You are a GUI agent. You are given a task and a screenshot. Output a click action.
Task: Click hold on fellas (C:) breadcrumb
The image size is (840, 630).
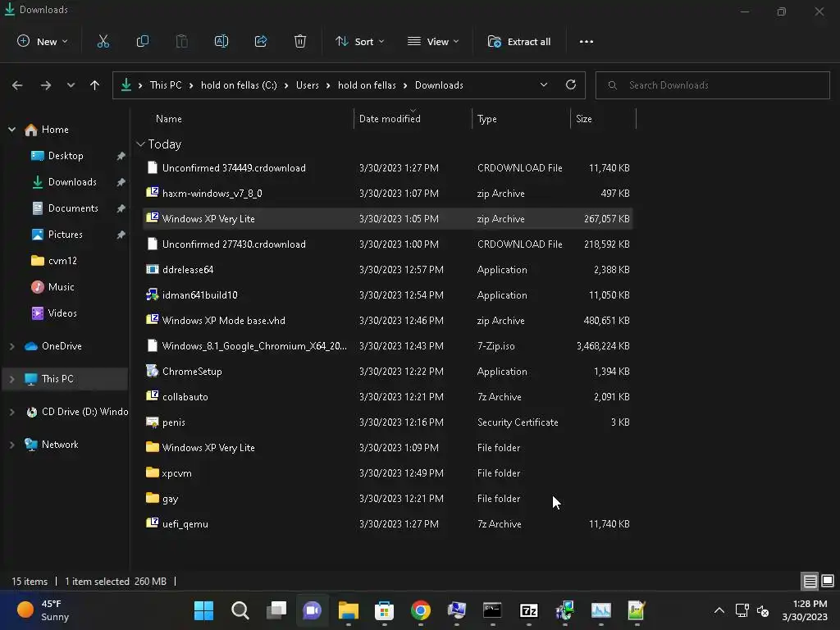point(239,85)
